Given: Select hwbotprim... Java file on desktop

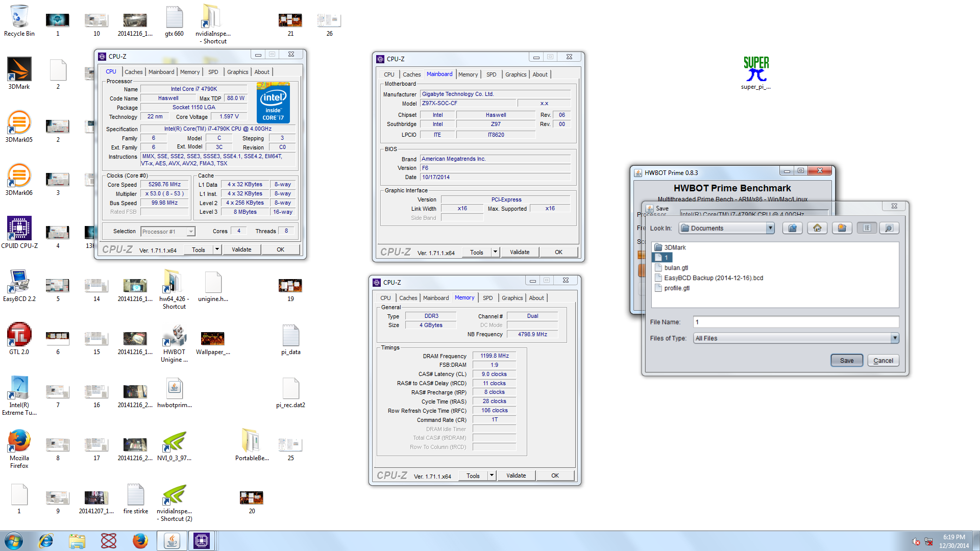Looking at the screenshot, I should pos(174,392).
